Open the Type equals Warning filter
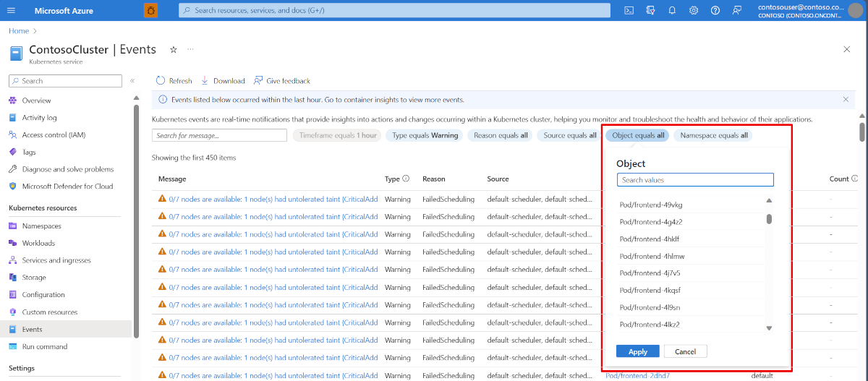This screenshot has height=381, width=868. coord(425,135)
